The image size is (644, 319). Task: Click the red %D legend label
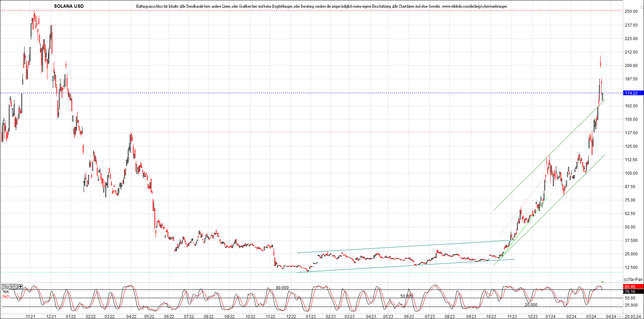[6, 297]
